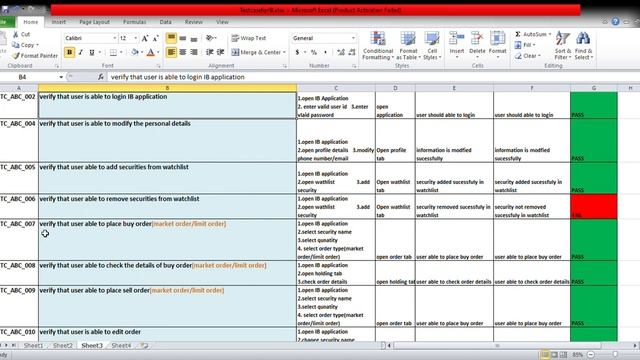The width and height of the screenshot is (640, 360).
Task: Switch to Sheet4 tab
Action: (x=121, y=345)
